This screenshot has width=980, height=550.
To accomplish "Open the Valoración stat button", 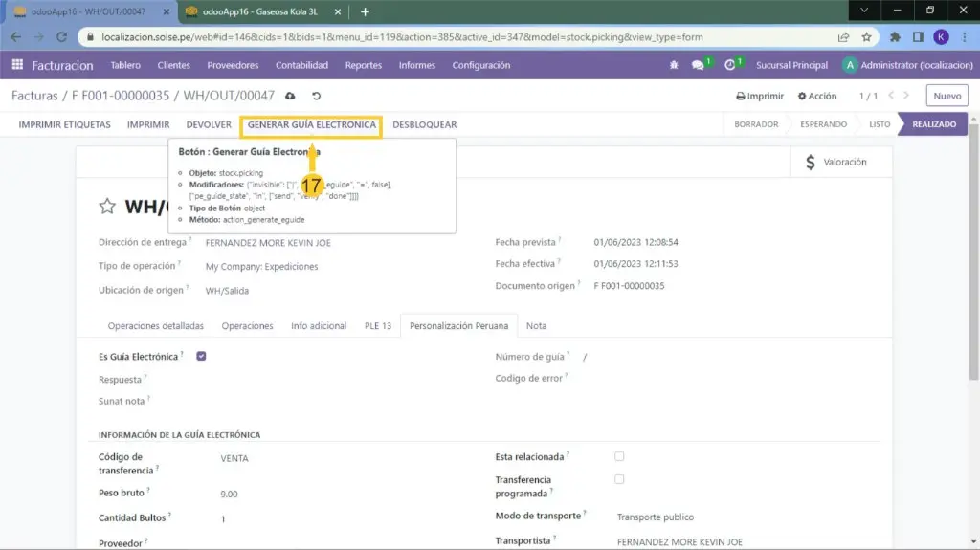I will pyautogui.click(x=836, y=163).
